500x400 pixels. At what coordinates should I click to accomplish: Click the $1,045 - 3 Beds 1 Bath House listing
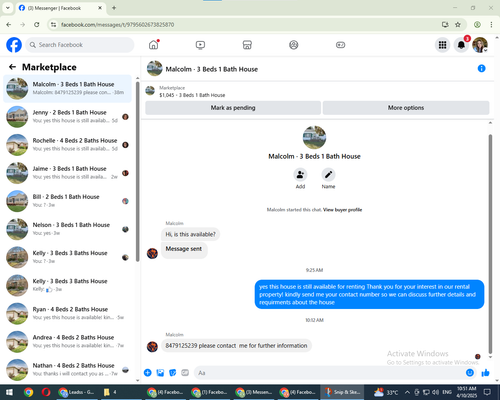pos(192,95)
